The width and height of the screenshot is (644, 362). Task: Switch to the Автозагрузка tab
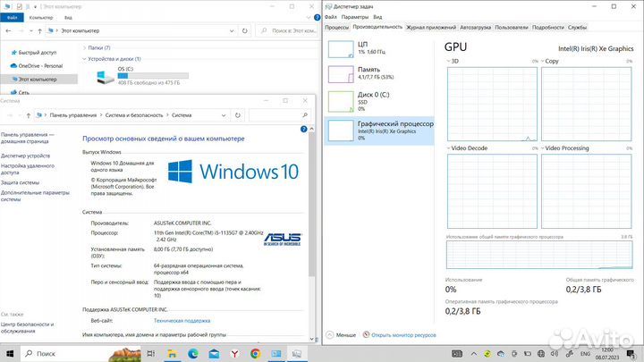[x=474, y=27]
